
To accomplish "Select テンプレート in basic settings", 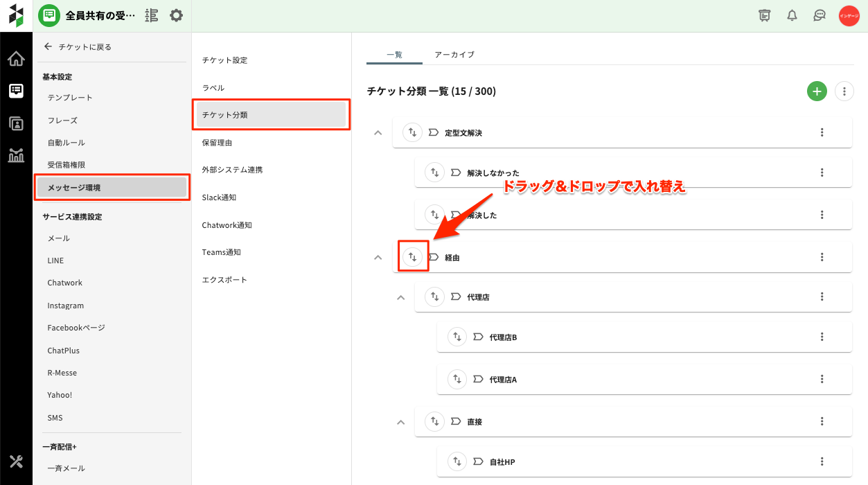I will [70, 98].
